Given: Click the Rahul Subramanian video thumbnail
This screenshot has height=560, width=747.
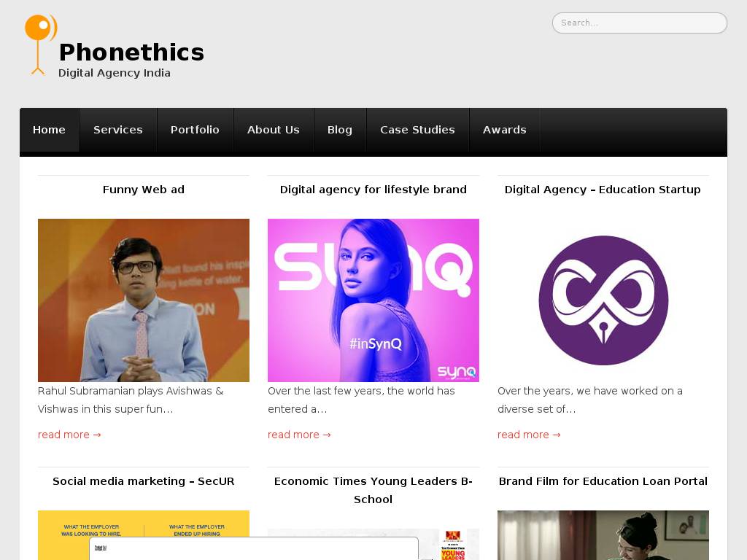Looking at the screenshot, I should 144,300.
